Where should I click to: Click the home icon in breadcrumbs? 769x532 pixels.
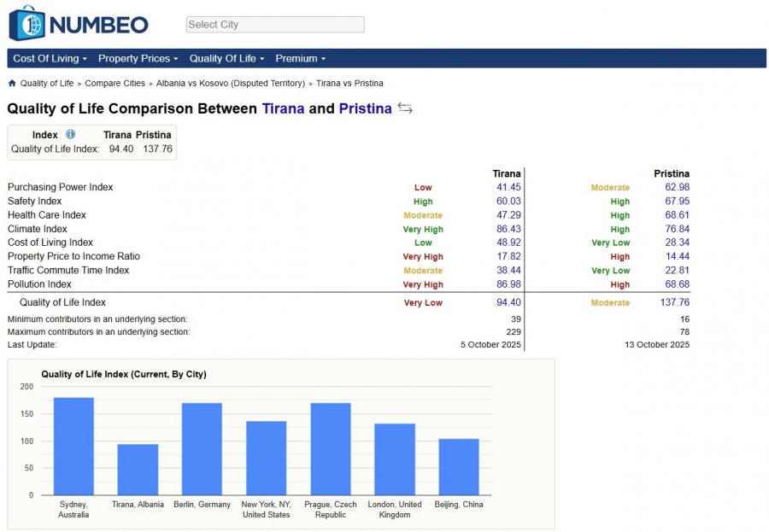click(x=12, y=83)
